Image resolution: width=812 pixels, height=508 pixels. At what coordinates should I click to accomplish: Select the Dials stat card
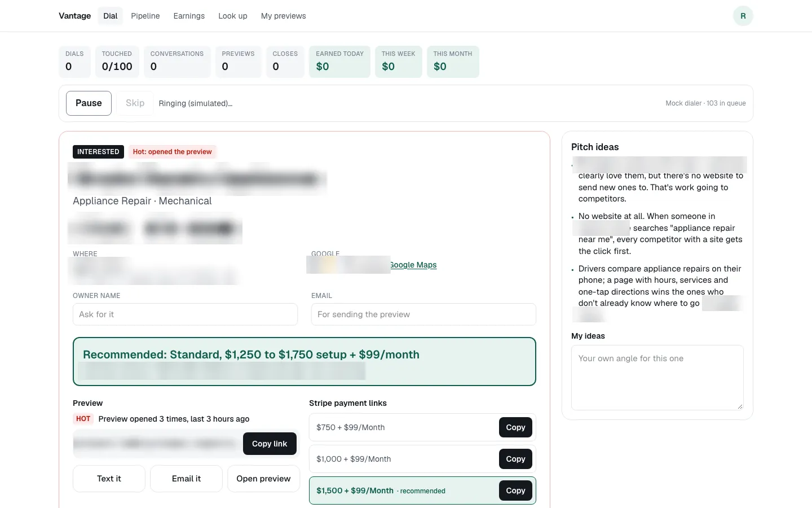point(74,62)
